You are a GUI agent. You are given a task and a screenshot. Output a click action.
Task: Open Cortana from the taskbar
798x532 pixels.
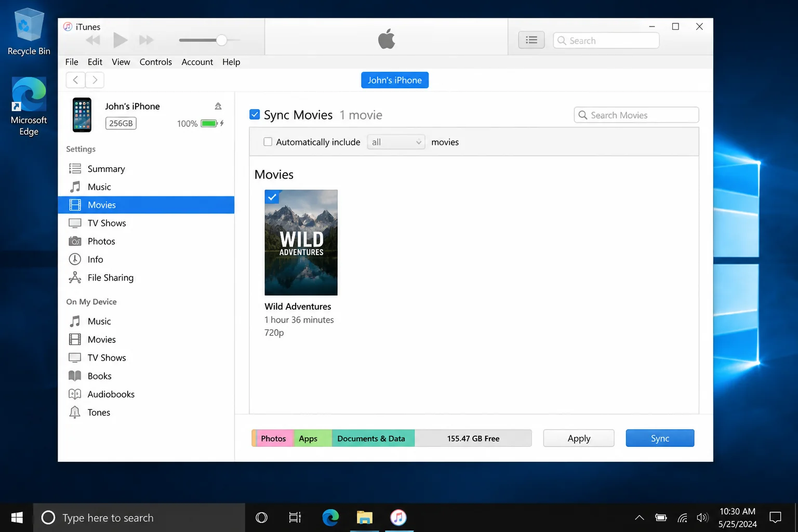(261, 517)
